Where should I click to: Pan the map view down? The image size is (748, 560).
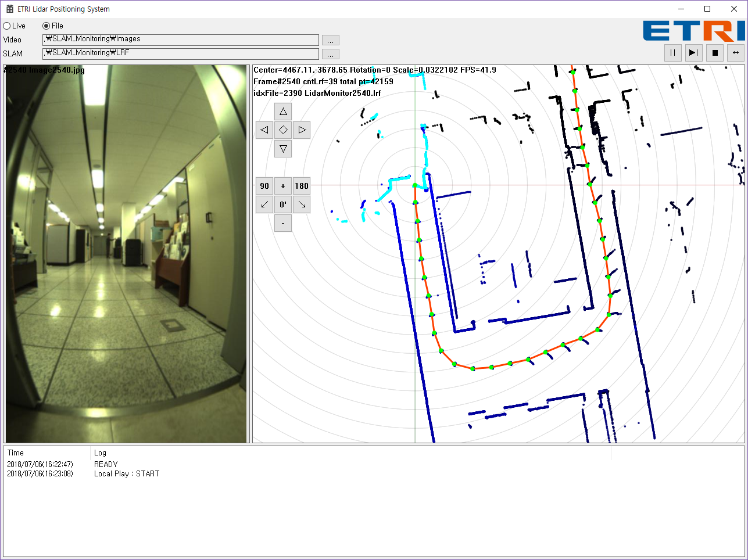(283, 149)
